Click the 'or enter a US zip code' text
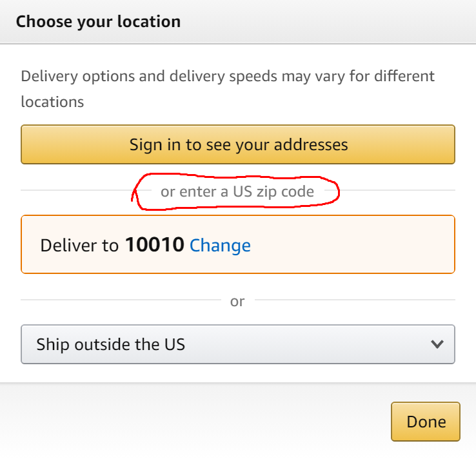476x459 pixels. [237, 191]
